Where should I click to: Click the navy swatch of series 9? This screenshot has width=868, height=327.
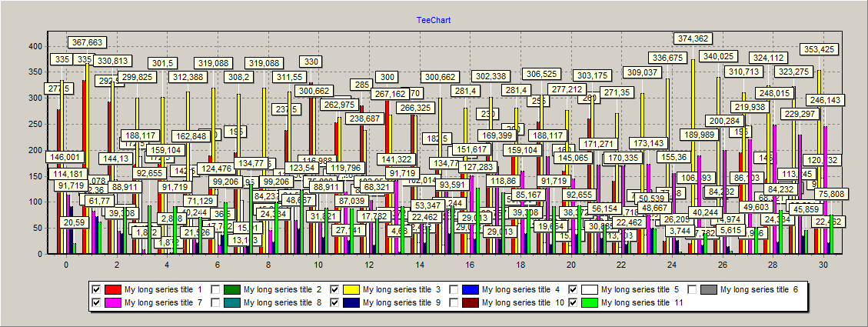coord(351,302)
